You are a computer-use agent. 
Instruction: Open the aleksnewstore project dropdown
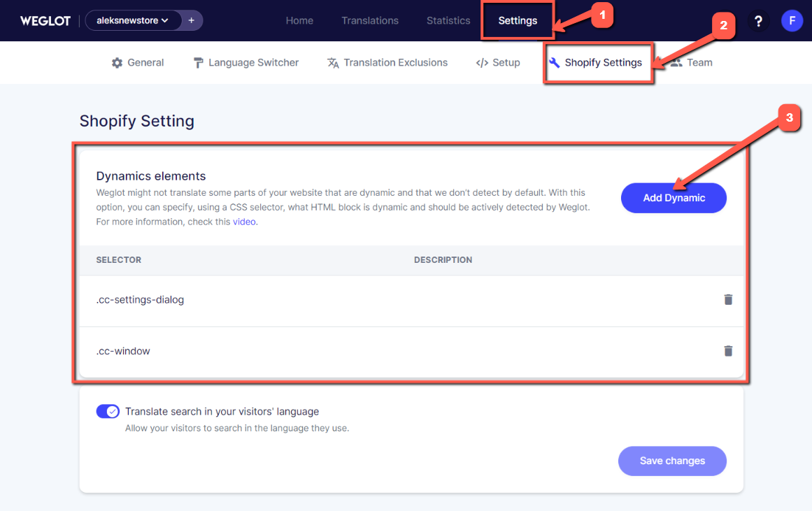coord(133,21)
